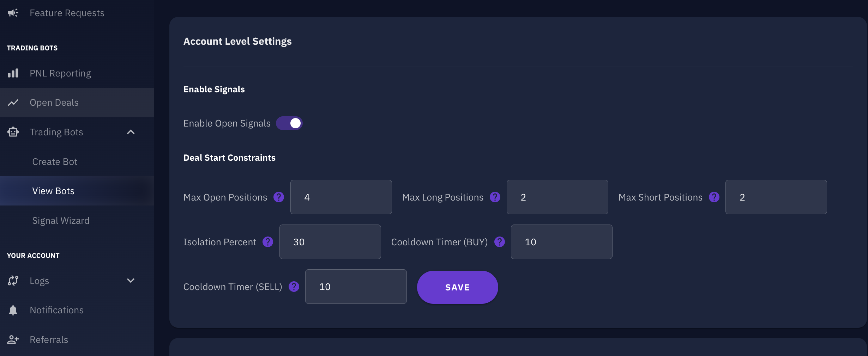Viewport: 868px width, 356px height.
Task: Click the Trading Bots robot icon
Action: tap(13, 132)
